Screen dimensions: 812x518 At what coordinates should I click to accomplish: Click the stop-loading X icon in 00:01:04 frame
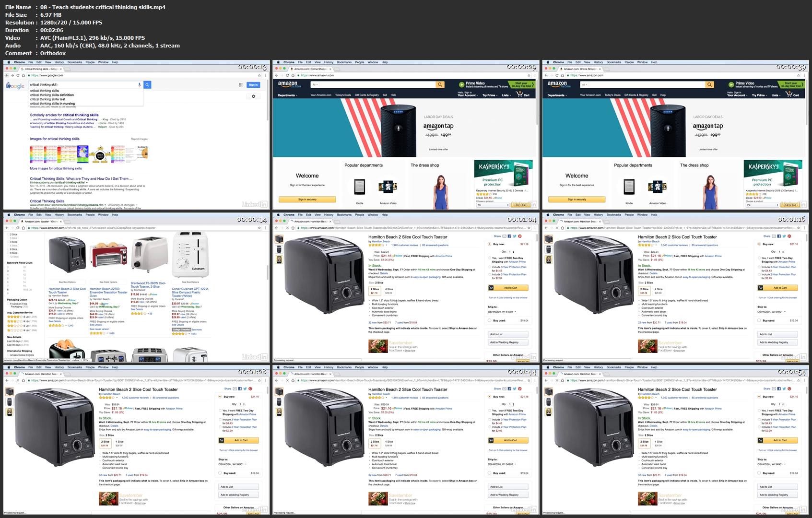(x=287, y=228)
